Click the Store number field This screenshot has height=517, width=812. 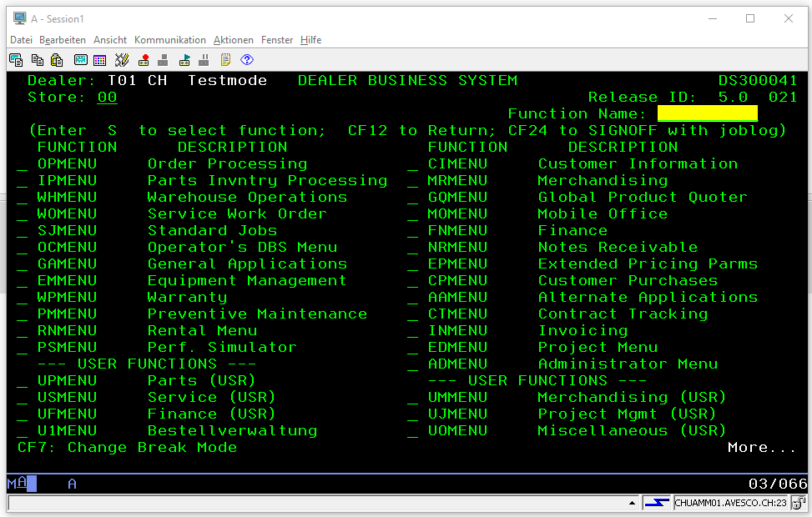tap(107, 98)
